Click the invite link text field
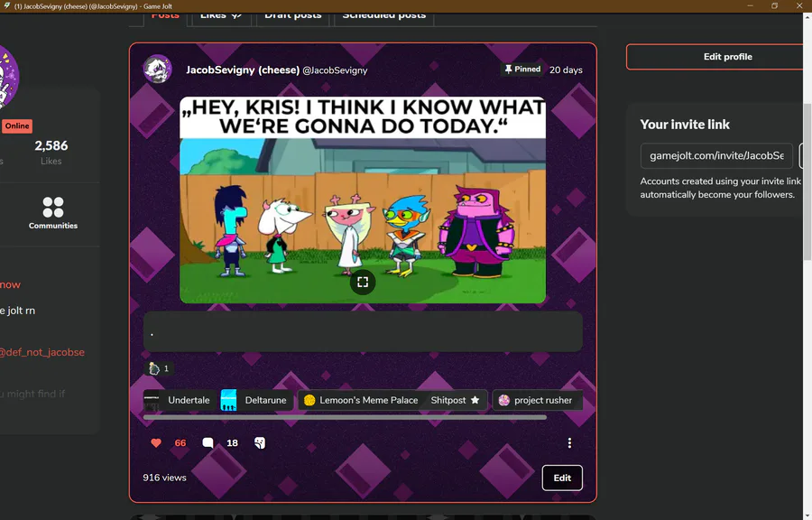Screen dimensions: 812x520 [716, 156]
